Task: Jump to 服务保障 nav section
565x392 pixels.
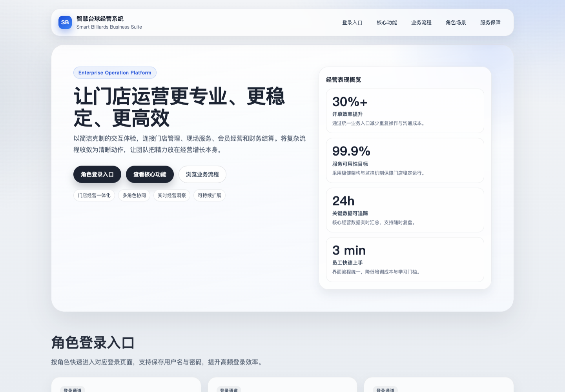Action: [x=490, y=23]
